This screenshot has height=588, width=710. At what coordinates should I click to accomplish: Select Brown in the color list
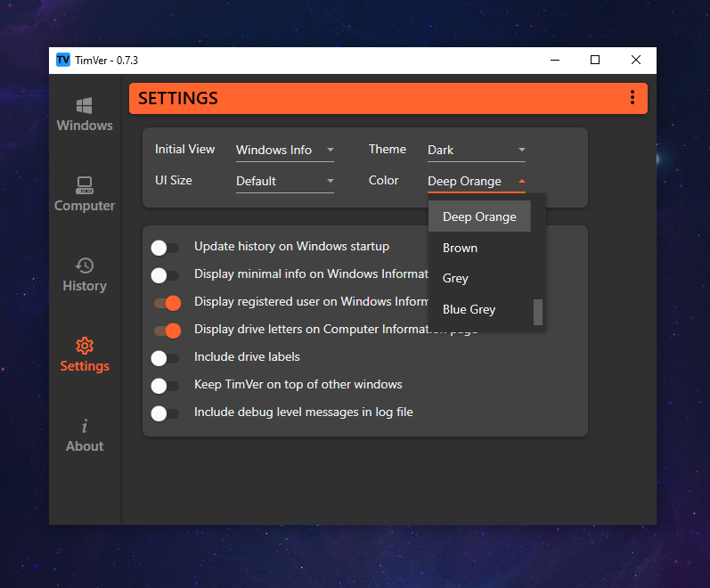(479, 248)
